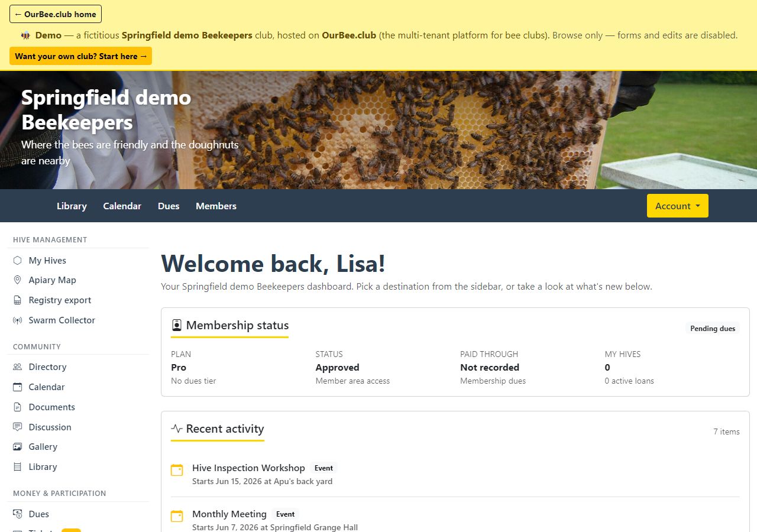This screenshot has height=532, width=757.
Task: Open the Gallery sidebar link
Action: tap(43, 447)
